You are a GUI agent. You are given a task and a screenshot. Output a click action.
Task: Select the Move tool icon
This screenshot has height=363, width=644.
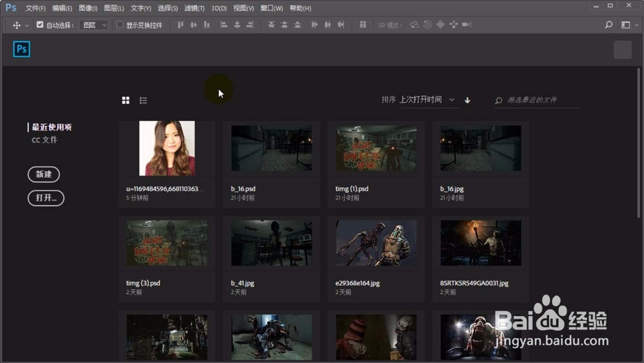coord(17,25)
